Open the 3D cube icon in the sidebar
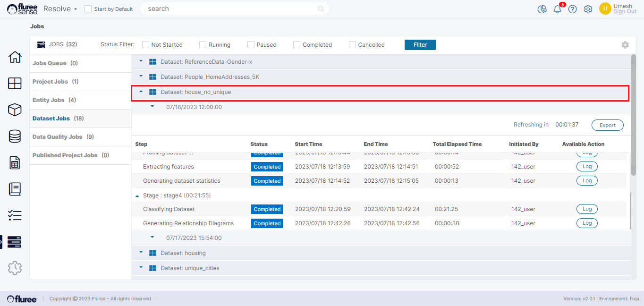The image size is (644, 306). point(15,110)
